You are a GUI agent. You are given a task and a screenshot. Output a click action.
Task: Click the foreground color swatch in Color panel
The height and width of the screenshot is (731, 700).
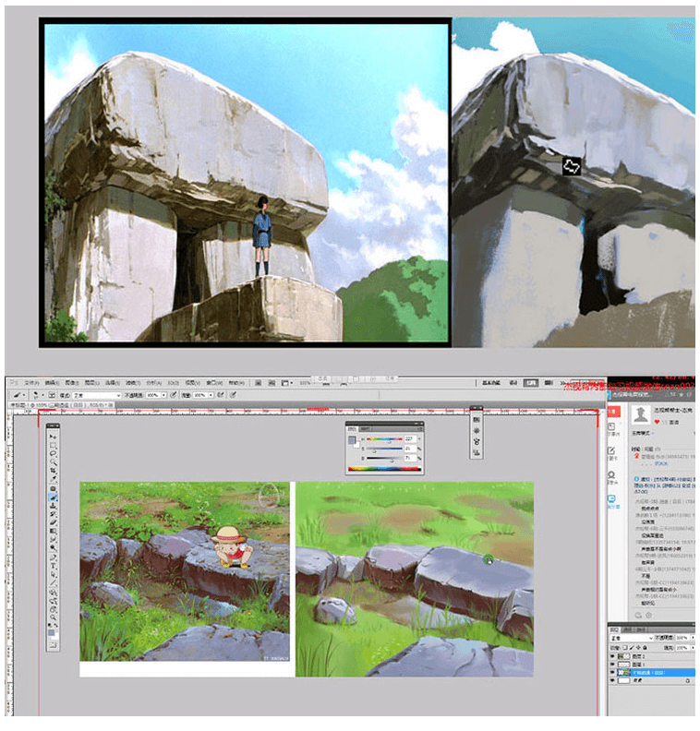(x=352, y=439)
